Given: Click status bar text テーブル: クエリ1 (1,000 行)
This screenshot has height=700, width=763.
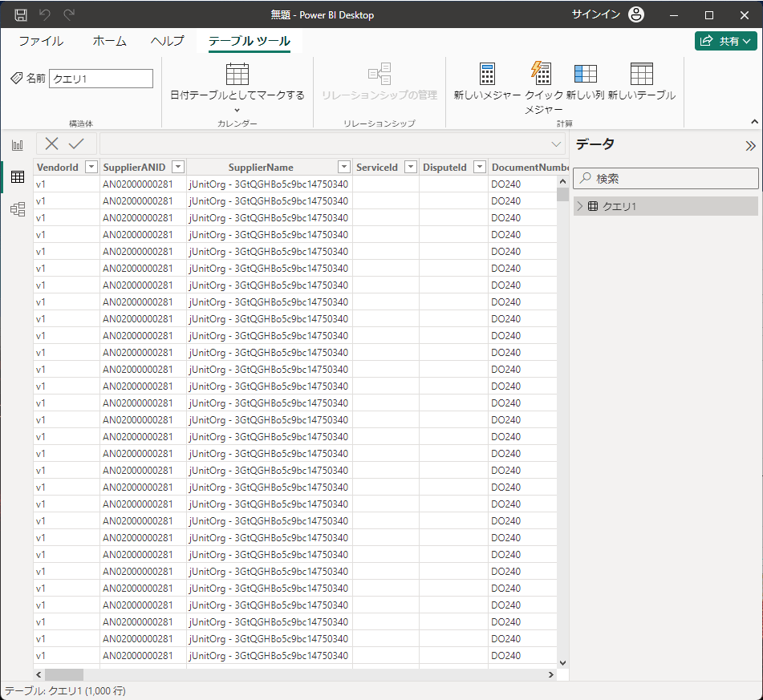Looking at the screenshot, I should click(x=65, y=690).
